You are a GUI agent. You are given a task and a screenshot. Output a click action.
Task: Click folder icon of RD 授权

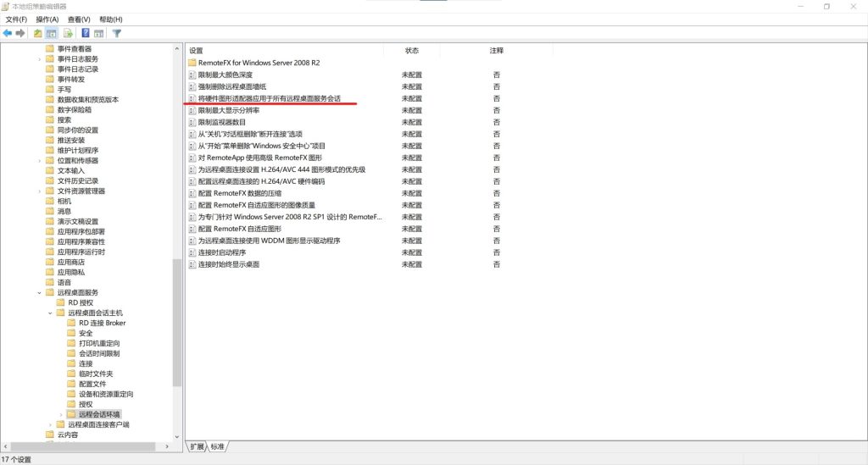click(60, 302)
